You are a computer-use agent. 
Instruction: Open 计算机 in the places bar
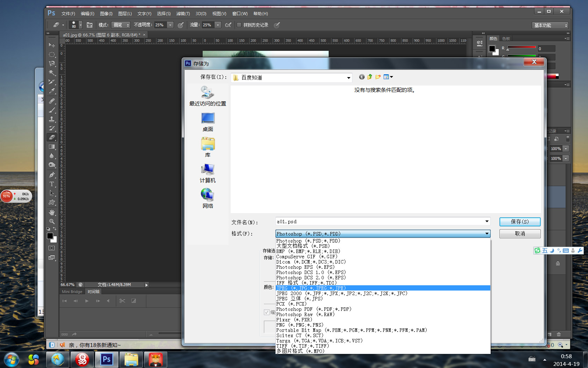[x=208, y=173]
